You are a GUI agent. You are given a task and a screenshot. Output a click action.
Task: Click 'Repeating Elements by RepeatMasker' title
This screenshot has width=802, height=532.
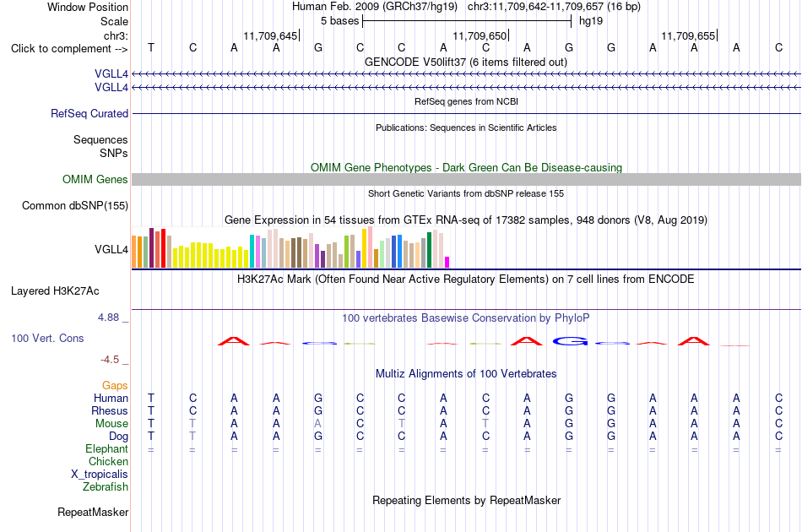coord(466,500)
